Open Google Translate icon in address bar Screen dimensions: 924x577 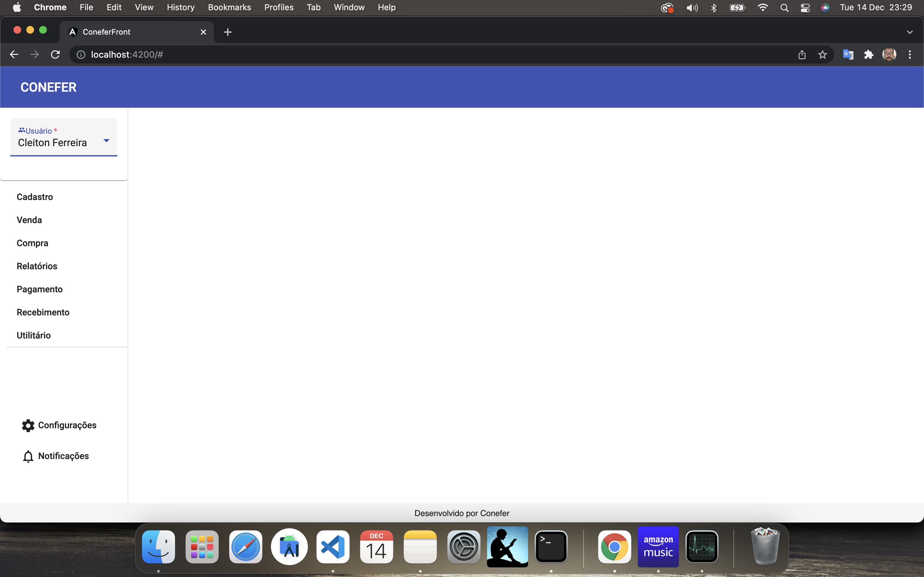(x=848, y=54)
